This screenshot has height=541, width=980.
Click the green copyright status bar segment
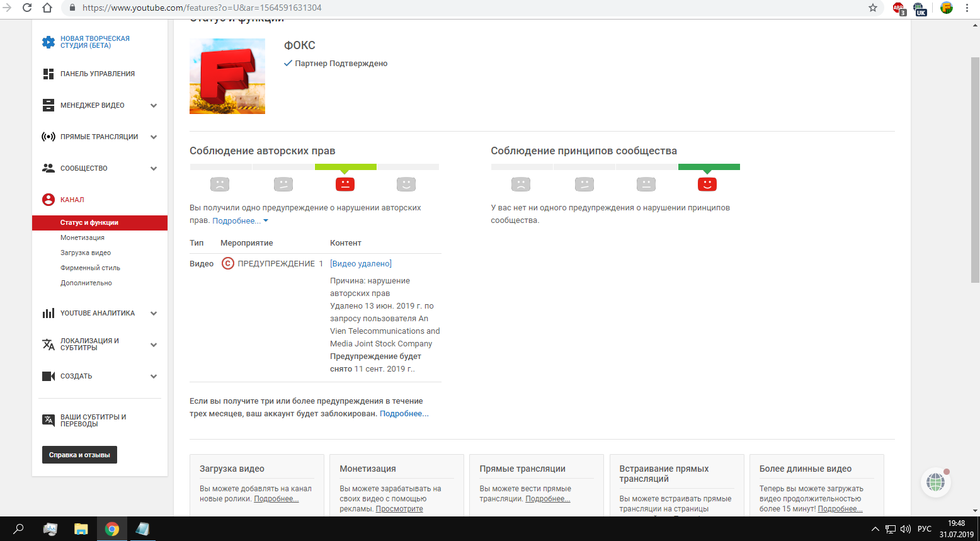(x=345, y=167)
